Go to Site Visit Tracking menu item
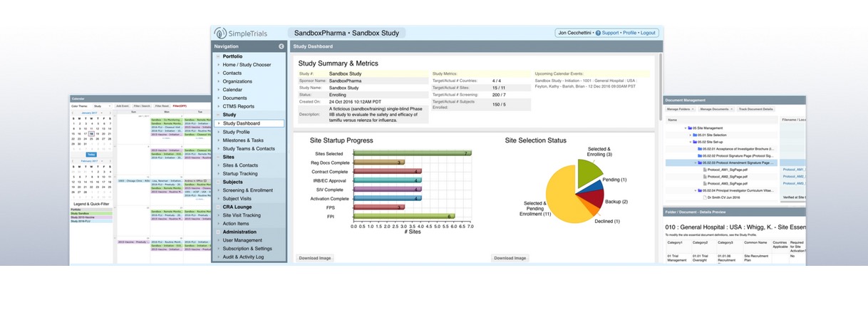This screenshot has width=868, height=325. [241, 215]
